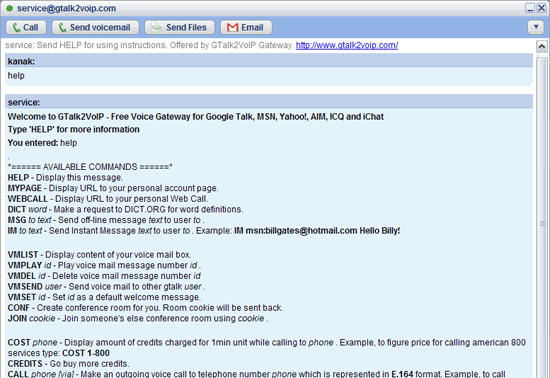
Task: Click the service@gtalk2voip.com window title
Action: coord(67,8)
